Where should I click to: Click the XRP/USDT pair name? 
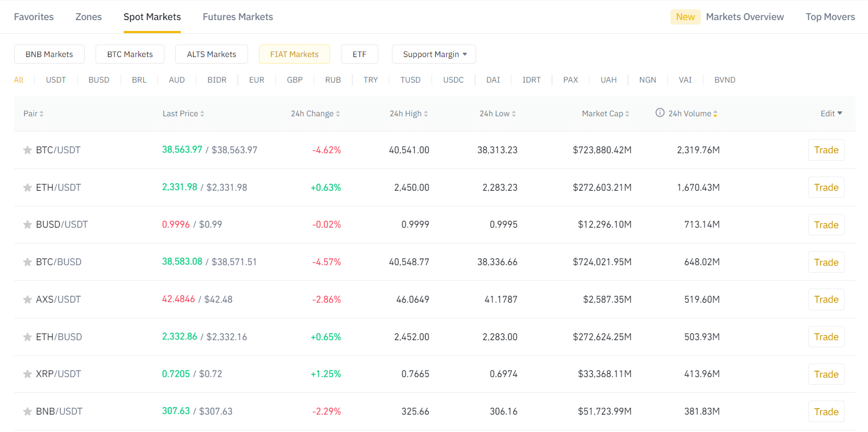pos(58,374)
